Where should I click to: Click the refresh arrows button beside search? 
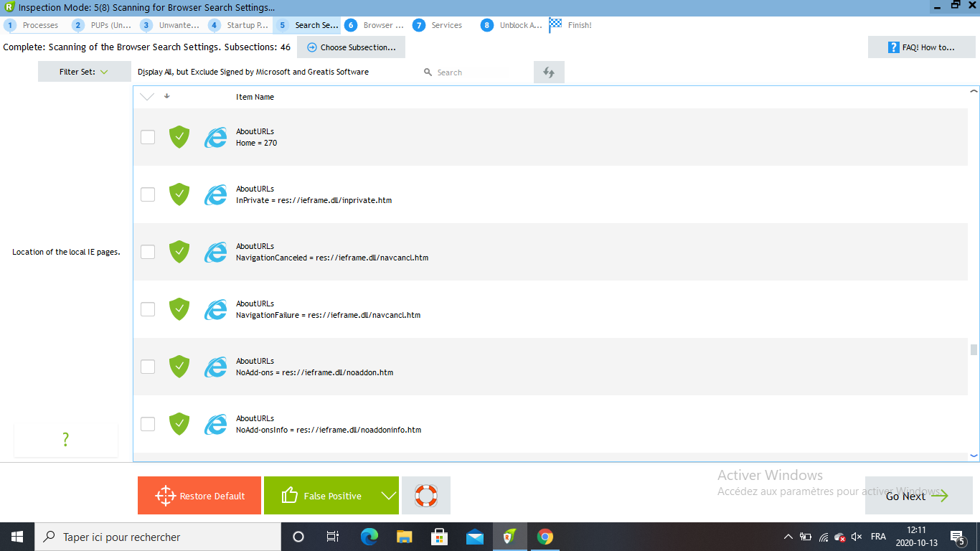pos(549,72)
